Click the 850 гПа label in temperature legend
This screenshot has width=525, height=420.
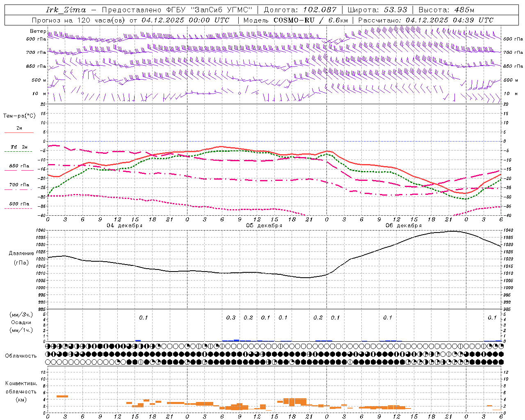coord(19,166)
